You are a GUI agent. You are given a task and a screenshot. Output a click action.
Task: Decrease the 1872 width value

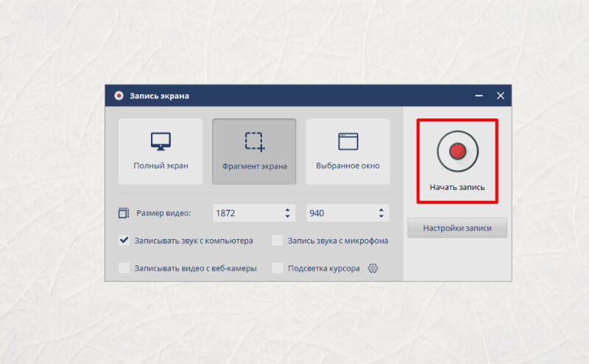[x=287, y=216]
